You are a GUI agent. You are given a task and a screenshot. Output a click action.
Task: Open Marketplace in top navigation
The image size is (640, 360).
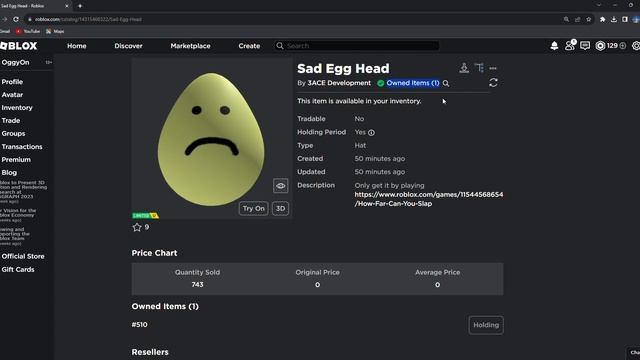(x=191, y=46)
